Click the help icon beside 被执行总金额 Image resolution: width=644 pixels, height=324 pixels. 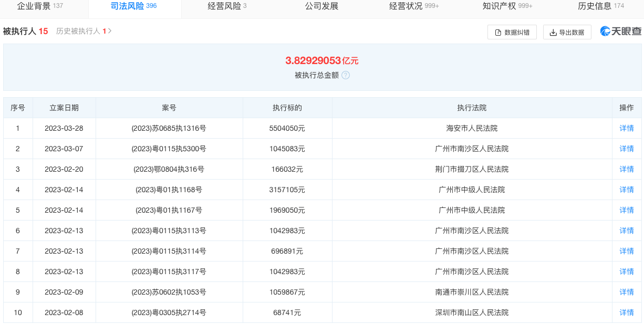(346, 75)
